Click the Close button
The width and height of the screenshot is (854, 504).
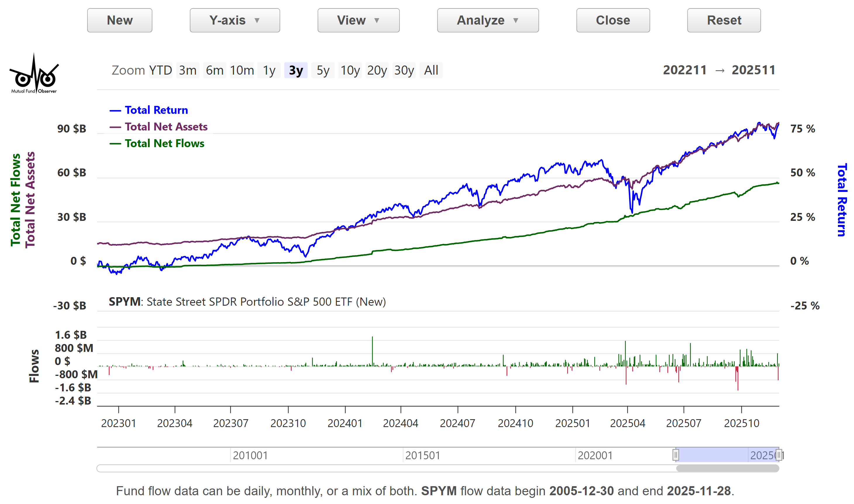pos(613,20)
